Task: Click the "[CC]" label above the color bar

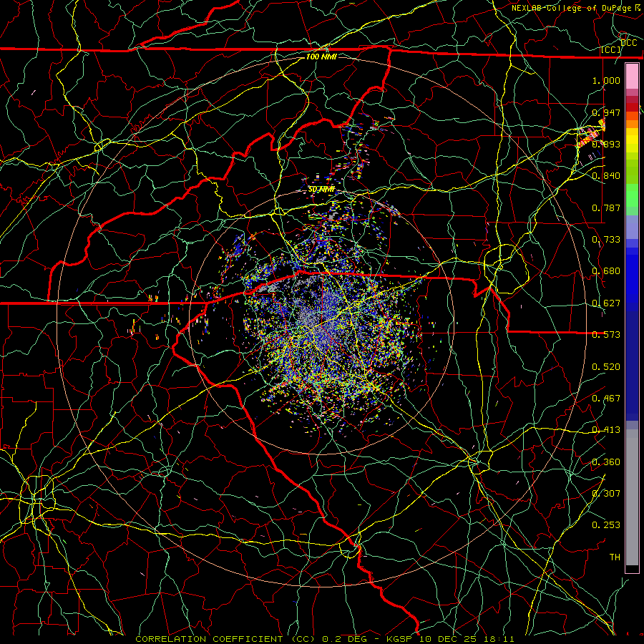Action: (611, 49)
